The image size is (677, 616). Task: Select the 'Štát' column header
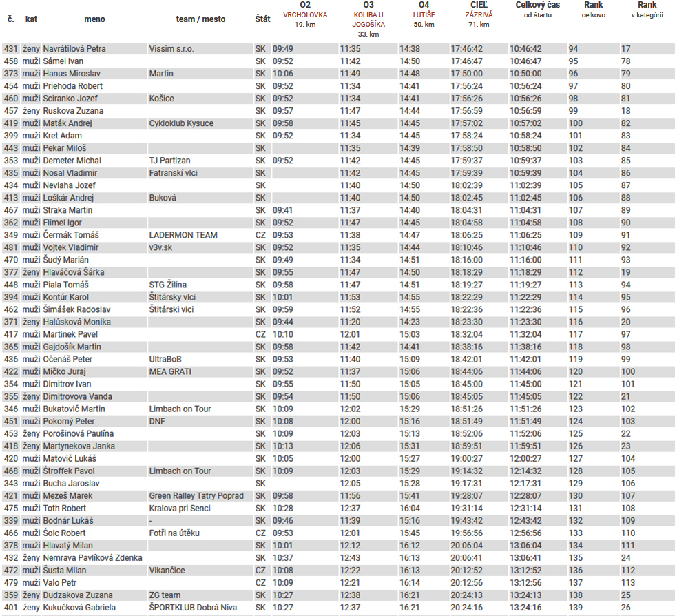pos(262,19)
